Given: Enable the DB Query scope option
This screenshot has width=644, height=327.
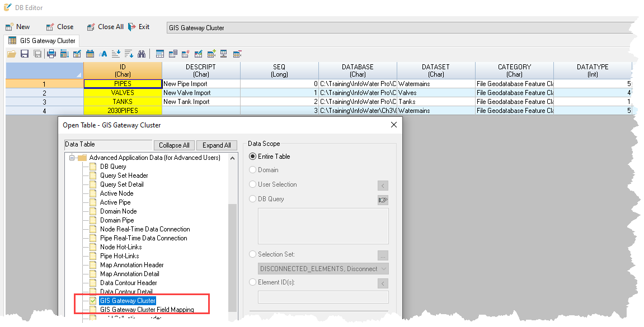Looking at the screenshot, I should (253, 199).
